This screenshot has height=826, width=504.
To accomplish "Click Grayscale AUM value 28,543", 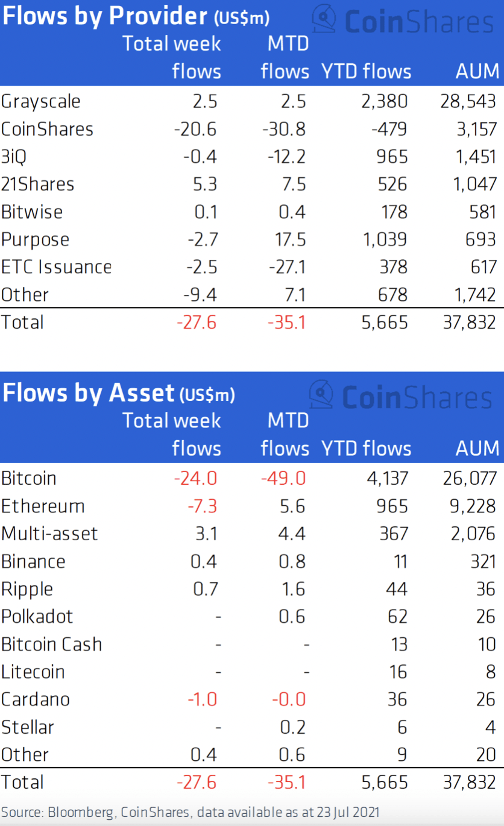I will click(x=468, y=101).
